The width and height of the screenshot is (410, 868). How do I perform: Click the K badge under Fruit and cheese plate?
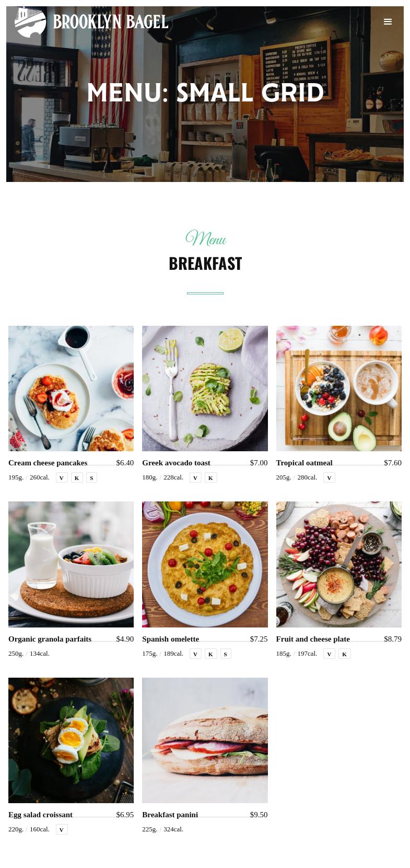tap(344, 654)
